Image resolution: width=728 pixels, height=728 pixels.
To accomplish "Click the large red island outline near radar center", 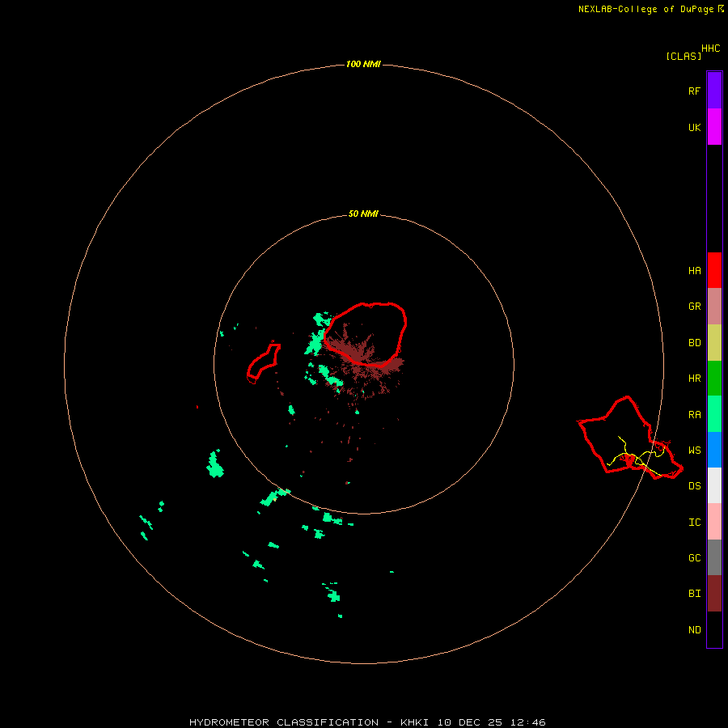I will pyautogui.click(x=365, y=335).
